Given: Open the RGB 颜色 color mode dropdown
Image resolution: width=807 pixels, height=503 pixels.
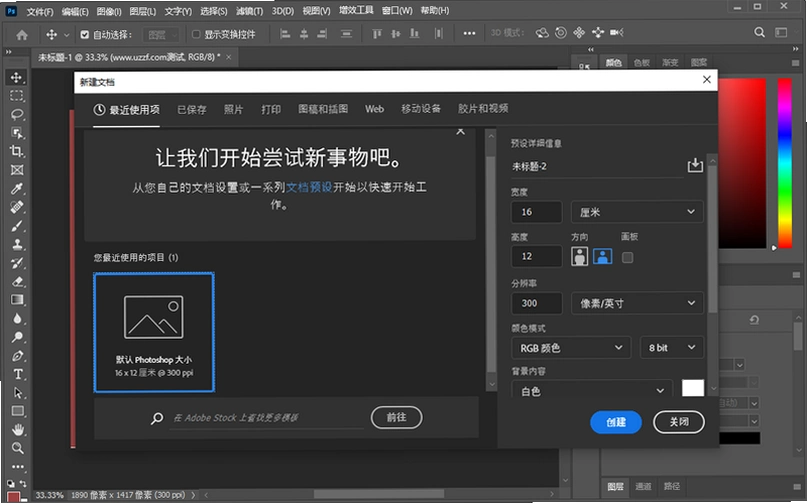Looking at the screenshot, I should click(571, 348).
